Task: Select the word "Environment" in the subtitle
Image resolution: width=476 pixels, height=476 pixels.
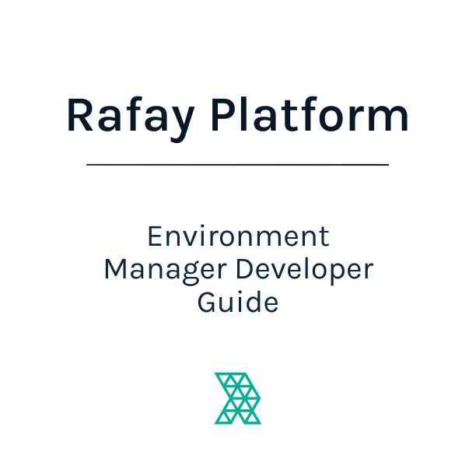Action: (238, 236)
